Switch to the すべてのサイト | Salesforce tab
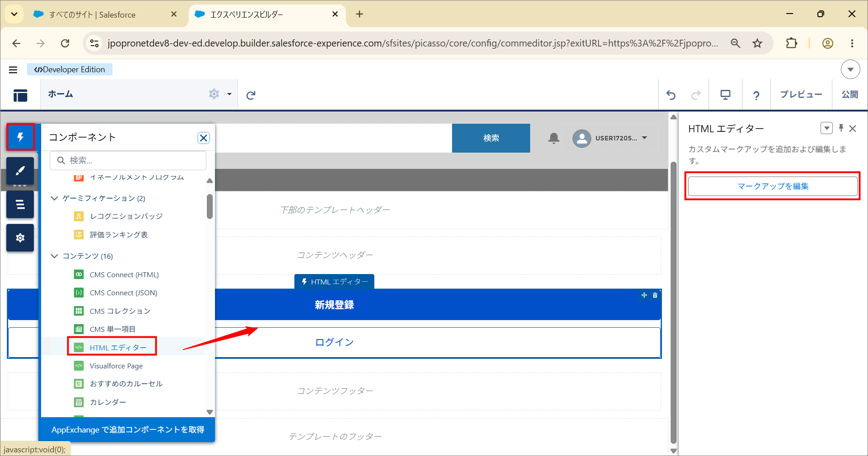Viewport: 868px width, 456px height. [x=93, y=14]
